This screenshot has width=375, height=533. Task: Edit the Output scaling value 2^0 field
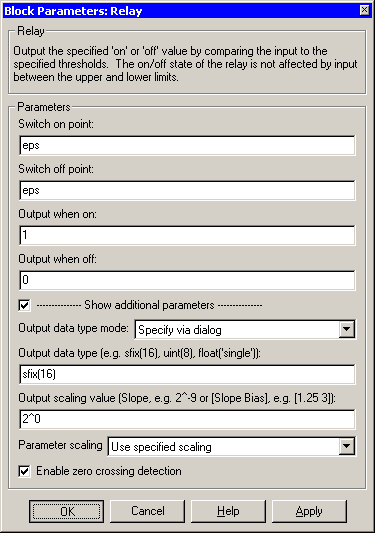[187, 419]
